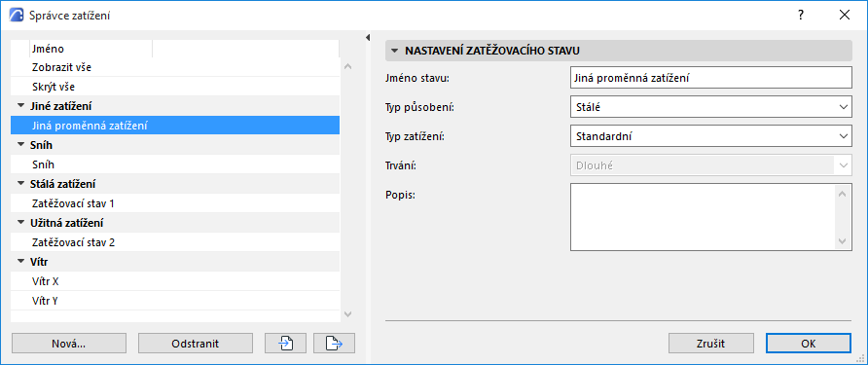Collapse the Stálá zatížení group
This screenshot has height=365, width=868.
click(21, 184)
